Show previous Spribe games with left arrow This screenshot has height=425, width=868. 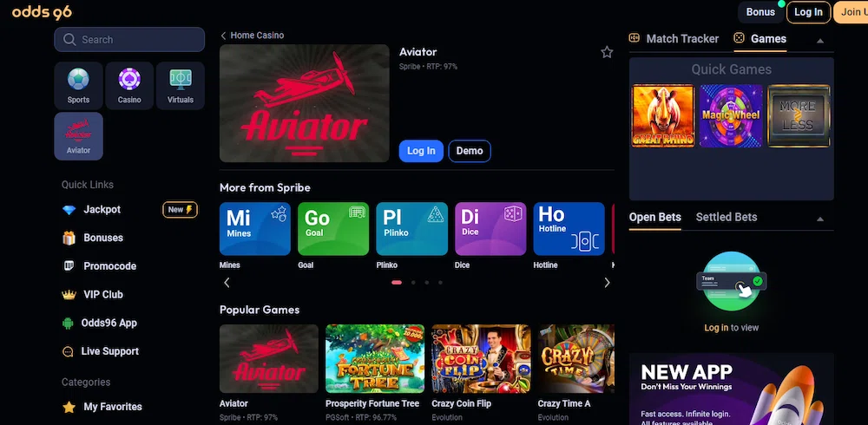pyautogui.click(x=227, y=283)
